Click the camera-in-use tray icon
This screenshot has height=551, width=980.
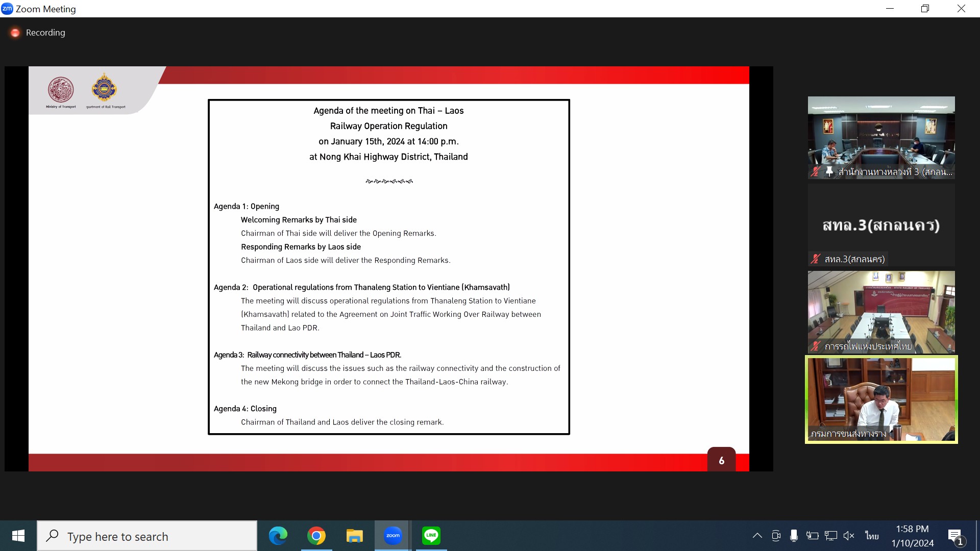click(x=776, y=536)
